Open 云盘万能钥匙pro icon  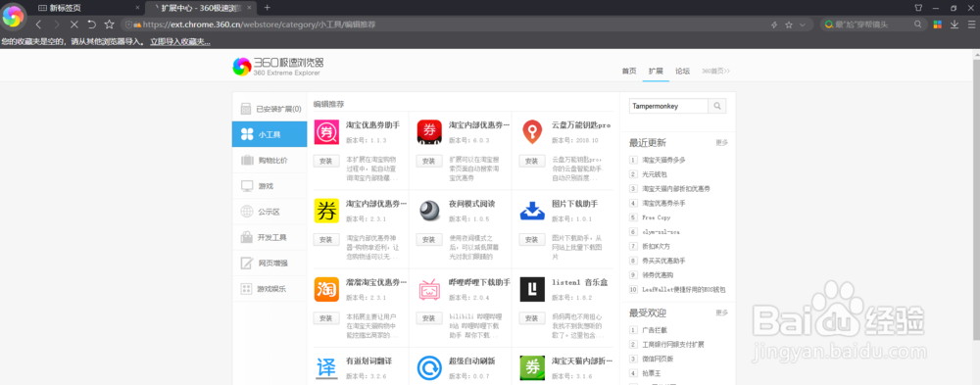[532, 131]
